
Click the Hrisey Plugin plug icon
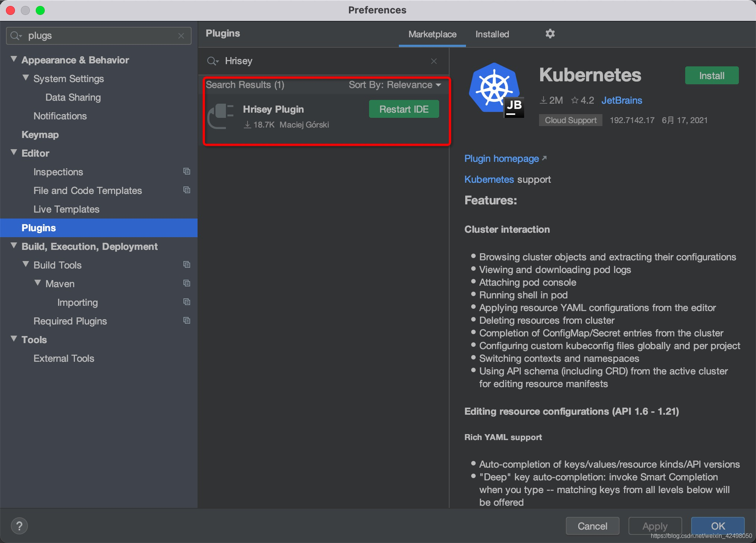coord(221,116)
